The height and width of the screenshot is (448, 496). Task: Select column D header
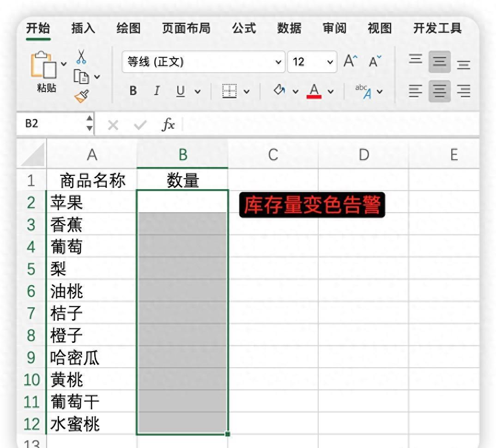[364, 155]
